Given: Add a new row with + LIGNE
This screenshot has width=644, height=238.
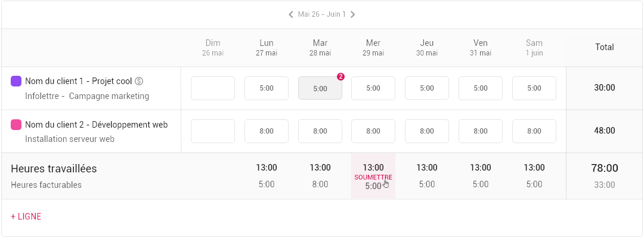Looking at the screenshot, I should coord(26,217).
